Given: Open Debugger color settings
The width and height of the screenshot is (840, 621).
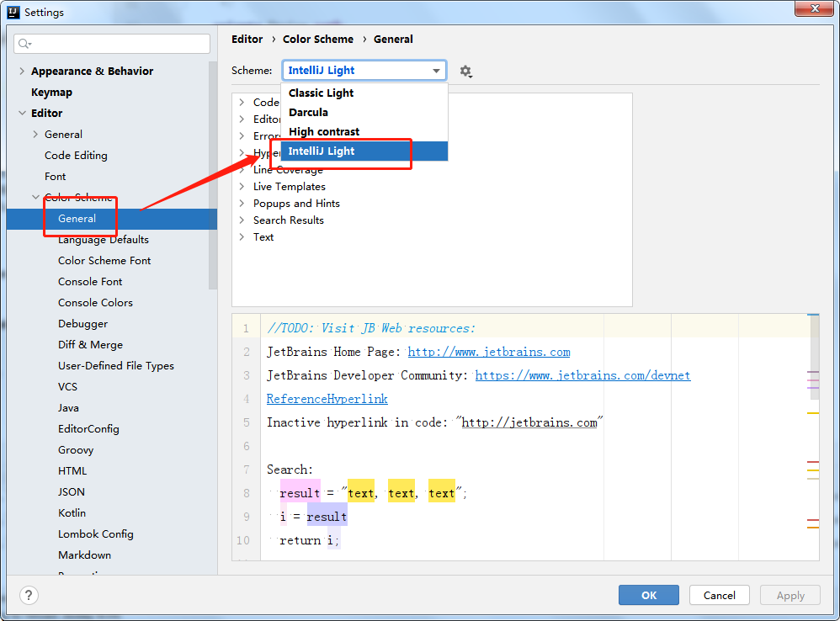Looking at the screenshot, I should tap(83, 324).
